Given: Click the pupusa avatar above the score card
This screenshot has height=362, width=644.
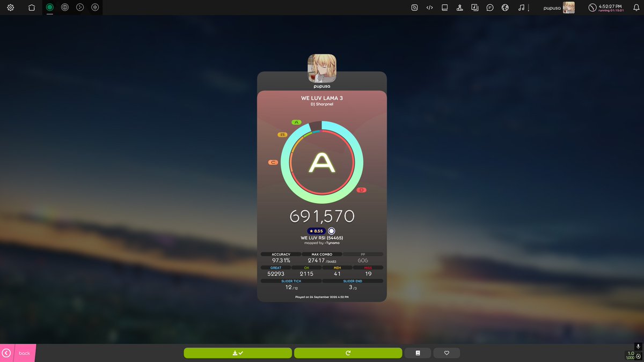Looking at the screenshot, I should point(322,68).
